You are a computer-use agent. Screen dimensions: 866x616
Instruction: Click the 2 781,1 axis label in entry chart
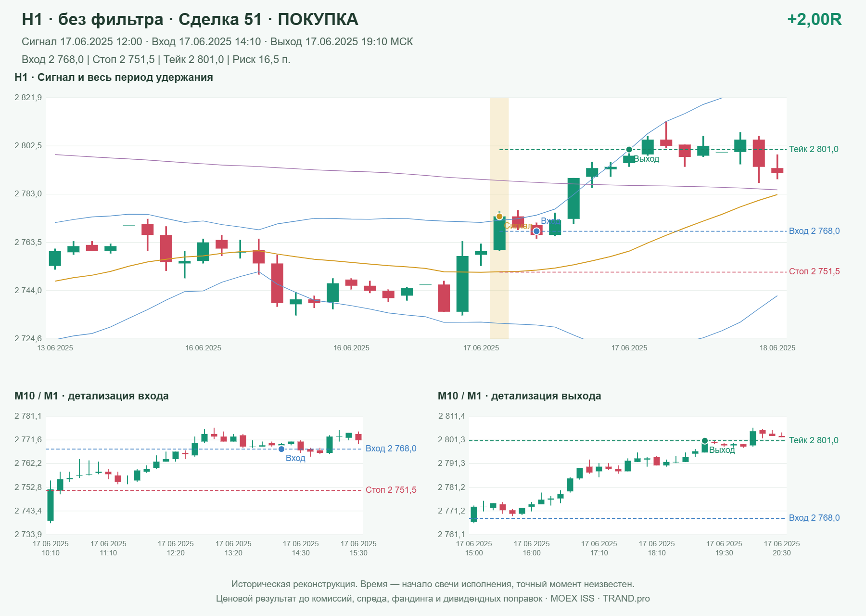(28, 416)
